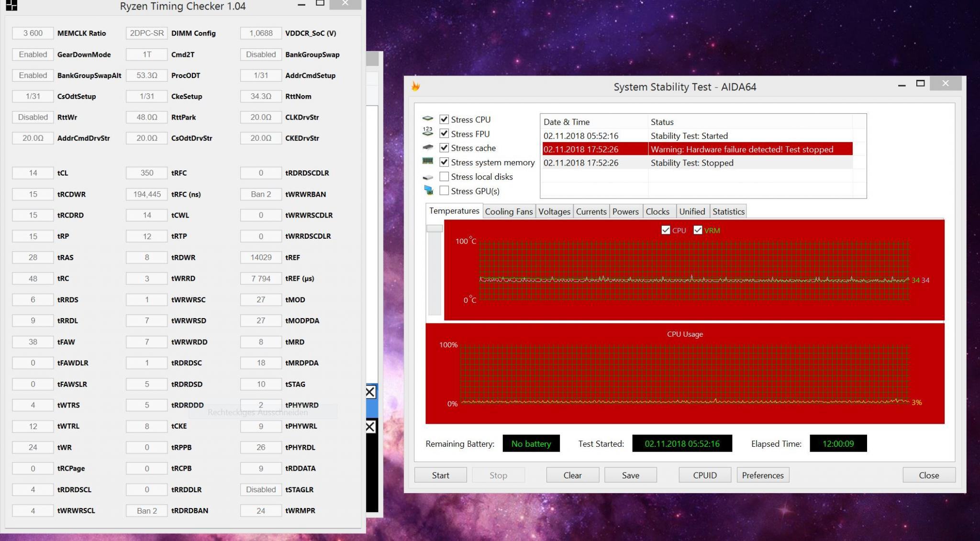Click the Ryzen Timing Checker app icon
The width and height of the screenshot is (980, 541).
pos(11,6)
